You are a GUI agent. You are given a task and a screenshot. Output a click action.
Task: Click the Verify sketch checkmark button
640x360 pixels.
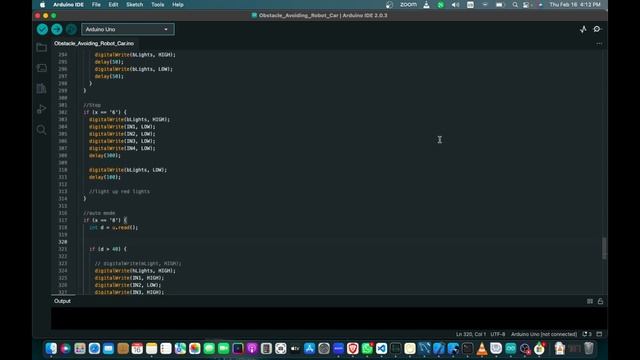coord(42,29)
